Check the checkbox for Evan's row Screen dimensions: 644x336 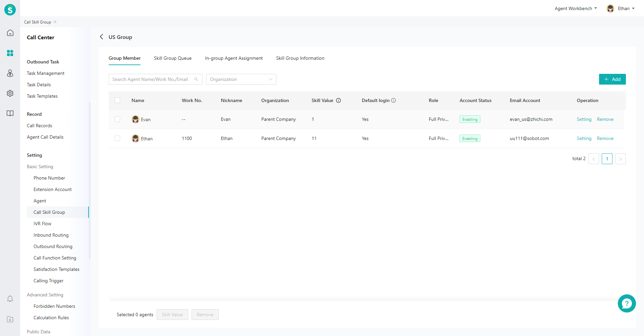[x=117, y=119]
